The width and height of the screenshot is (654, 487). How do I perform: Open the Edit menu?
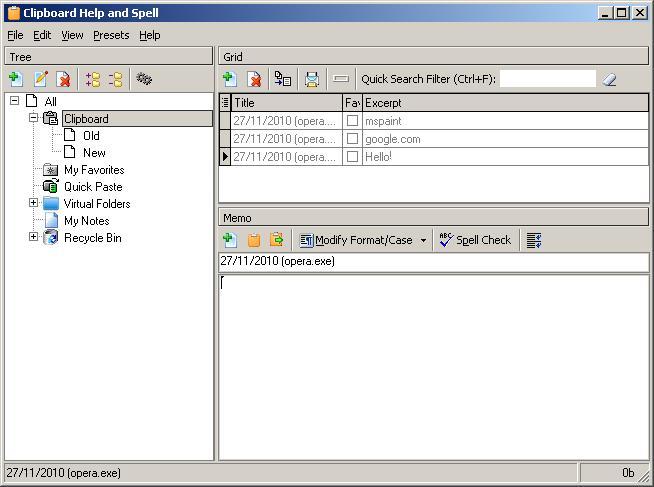pyautogui.click(x=42, y=35)
